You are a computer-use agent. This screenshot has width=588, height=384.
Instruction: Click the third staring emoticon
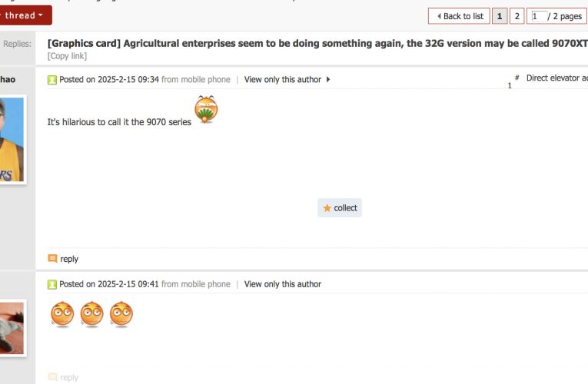[x=121, y=314]
